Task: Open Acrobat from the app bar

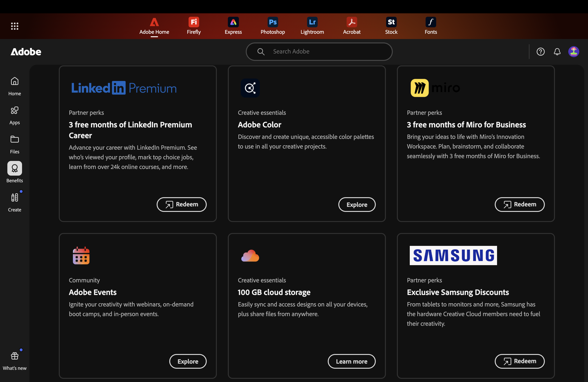Action: 352,26
